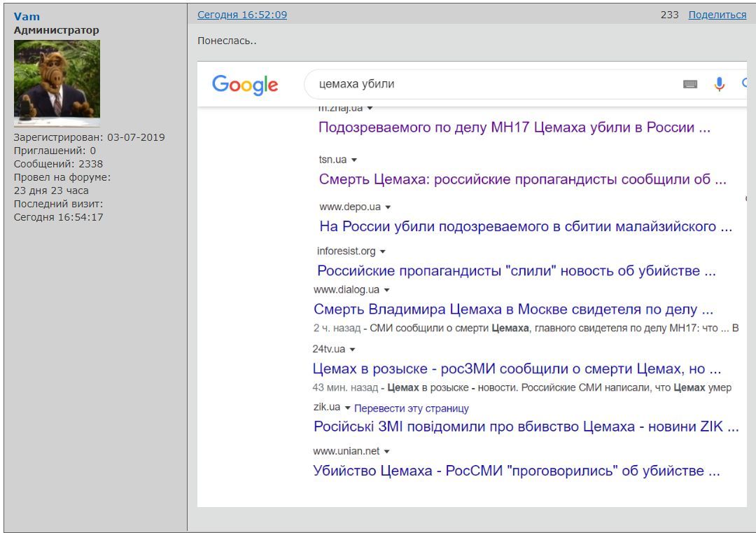Expand zik.ua result dropdown arrow

347,408
